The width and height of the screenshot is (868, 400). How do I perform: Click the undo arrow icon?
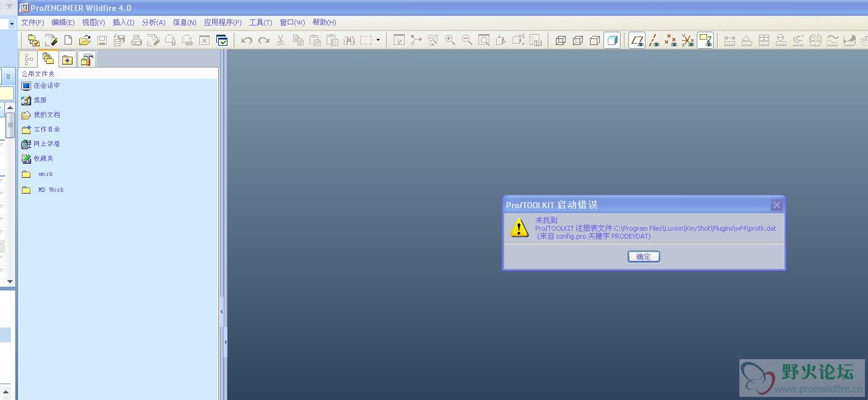pos(247,41)
